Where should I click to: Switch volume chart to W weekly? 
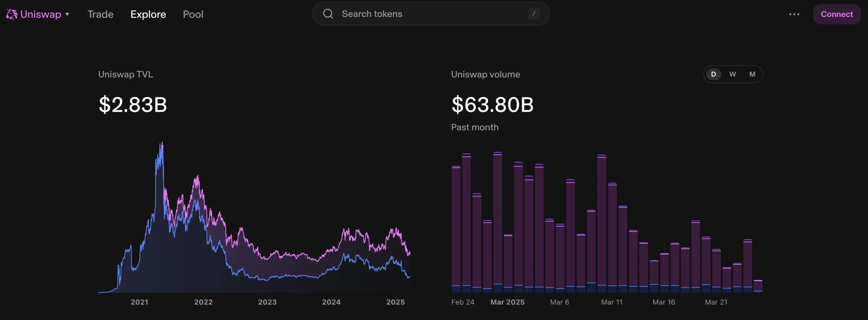pyautogui.click(x=733, y=74)
